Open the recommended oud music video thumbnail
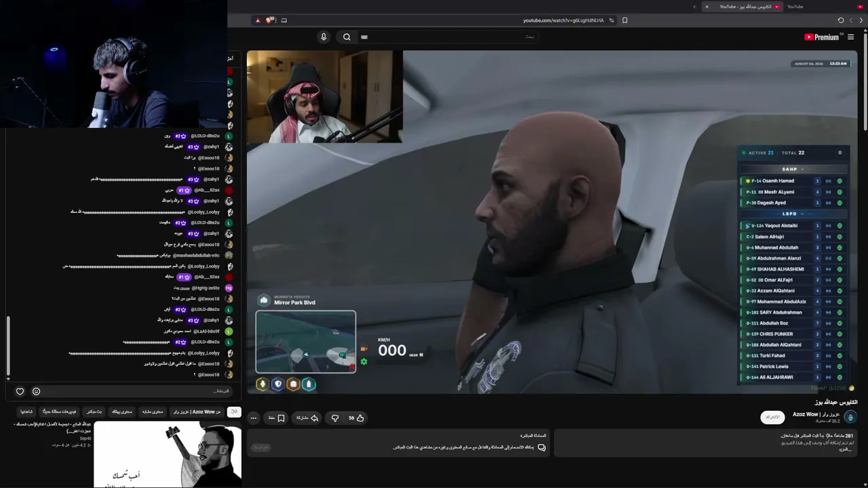 click(167, 454)
